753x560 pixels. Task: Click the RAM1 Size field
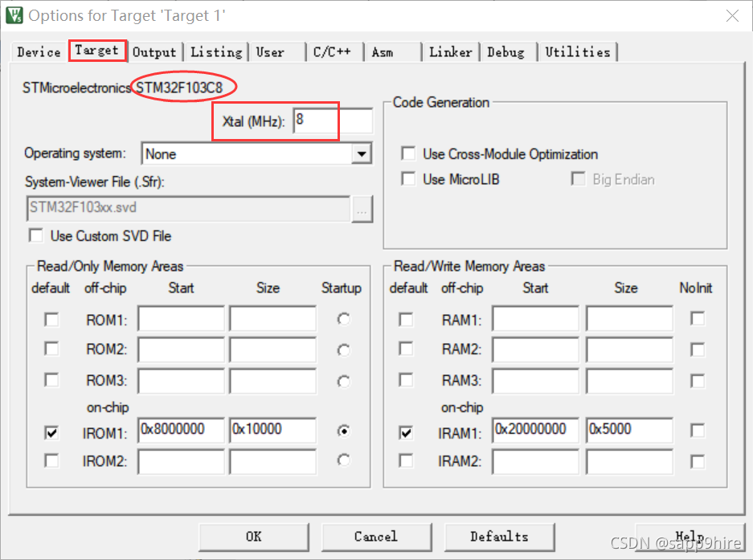[629, 318]
